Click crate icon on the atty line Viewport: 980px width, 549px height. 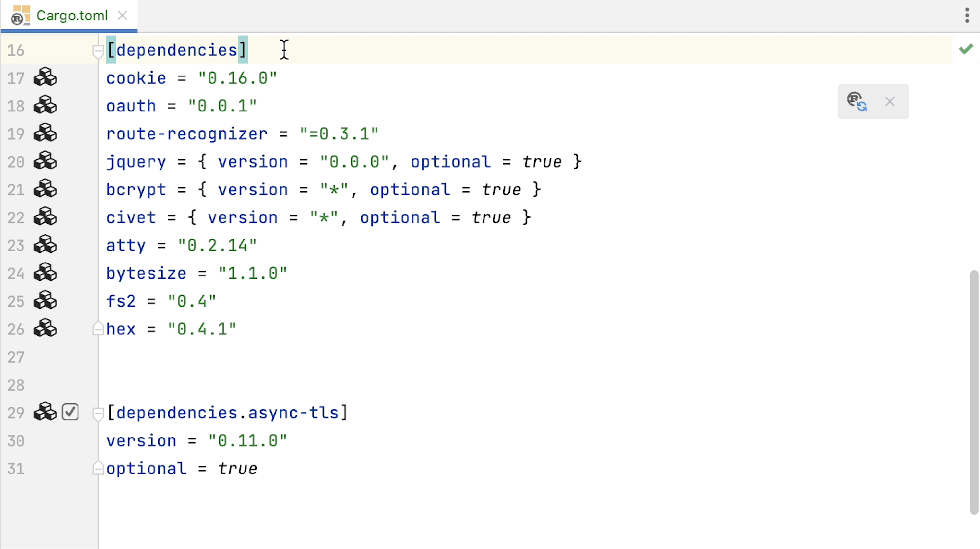tap(45, 245)
